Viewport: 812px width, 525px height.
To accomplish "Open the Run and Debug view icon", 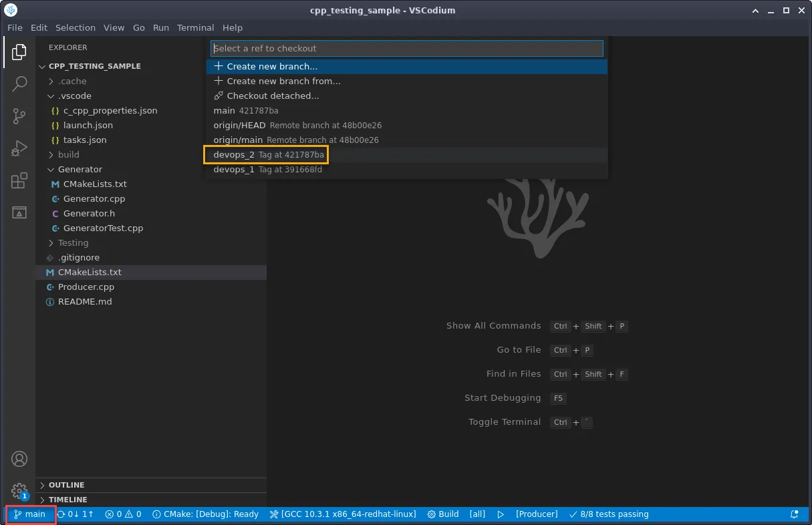I will (19, 148).
